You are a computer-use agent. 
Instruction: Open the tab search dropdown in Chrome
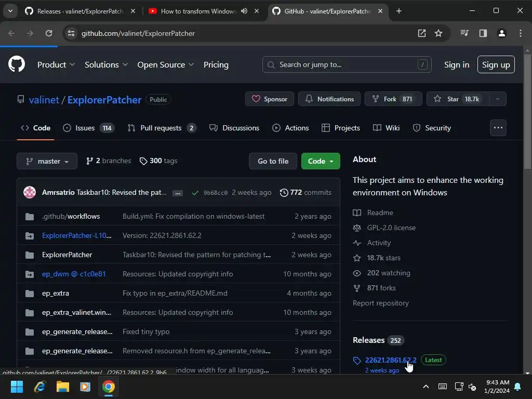10,11
